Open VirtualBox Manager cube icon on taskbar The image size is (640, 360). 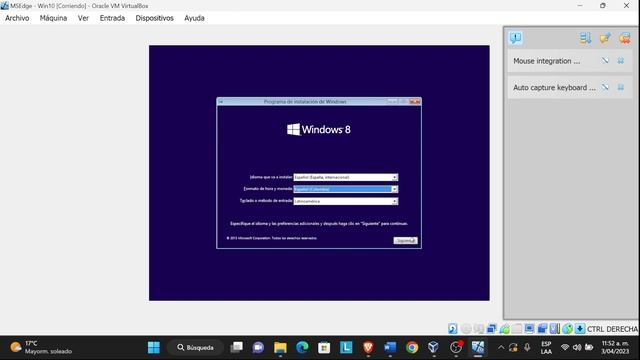[x=433, y=347]
